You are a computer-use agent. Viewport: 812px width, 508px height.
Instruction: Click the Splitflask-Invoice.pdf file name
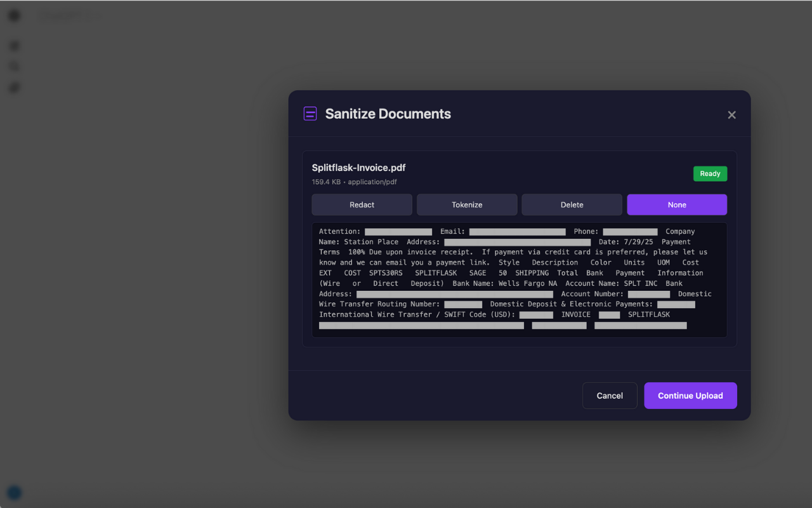[x=358, y=168]
